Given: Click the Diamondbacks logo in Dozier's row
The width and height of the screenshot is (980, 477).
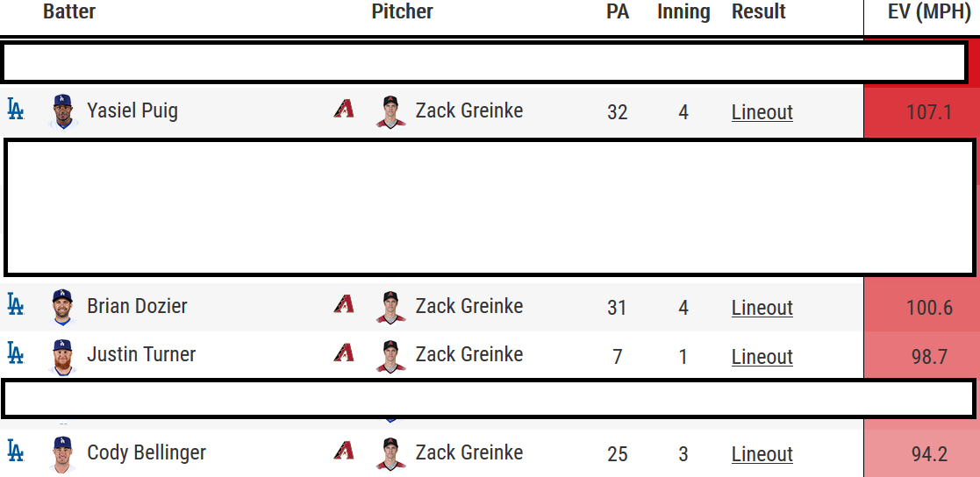Looking at the screenshot, I should (x=344, y=305).
